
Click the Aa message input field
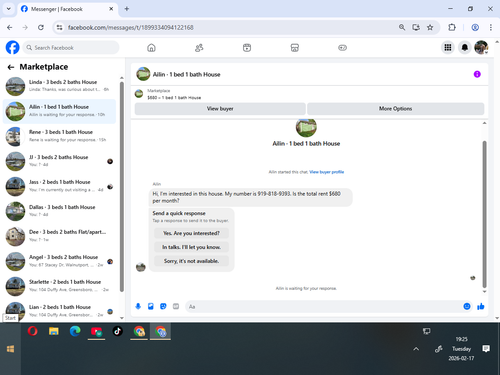click(x=323, y=306)
